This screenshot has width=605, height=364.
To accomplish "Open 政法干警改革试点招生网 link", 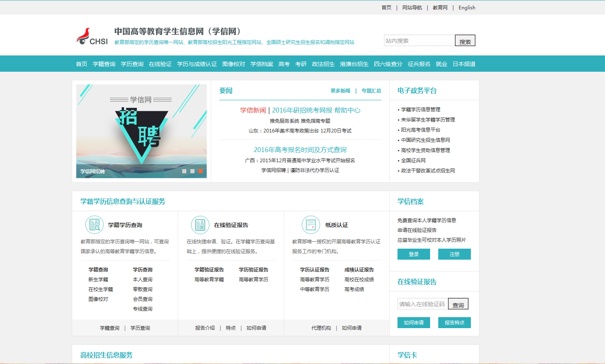I will coord(428,170).
